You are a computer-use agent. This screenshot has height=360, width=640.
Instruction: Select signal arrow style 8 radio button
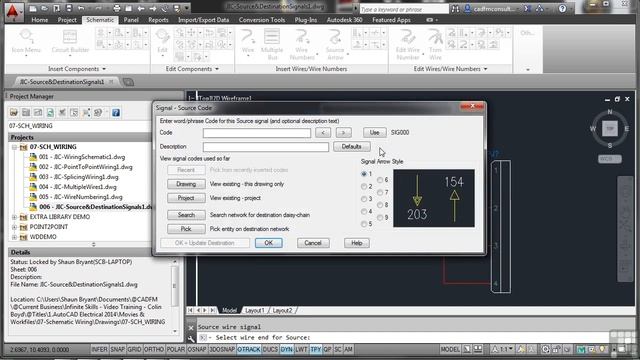pyautogui.click(x=380, y=205)
